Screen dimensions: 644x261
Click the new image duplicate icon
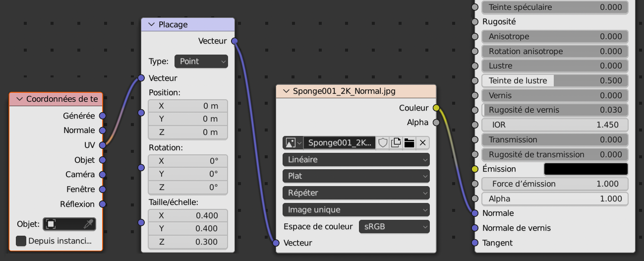click(x=396, y=143)
